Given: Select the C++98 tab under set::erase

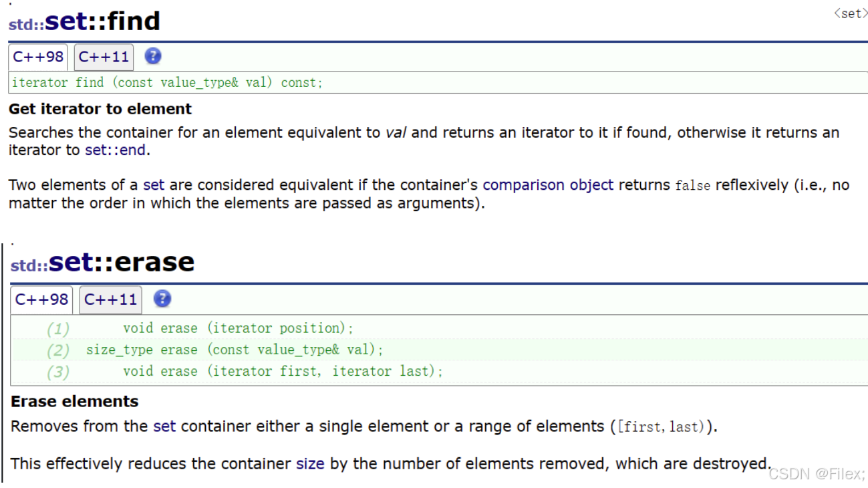Looking at the screenshot, I should click(42, 299).
